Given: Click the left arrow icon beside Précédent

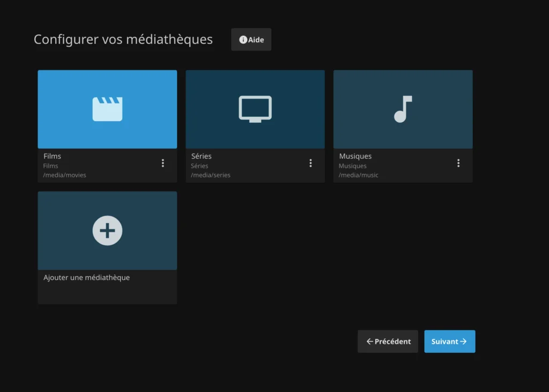Looking at the screenshot, I should [369, 342].
